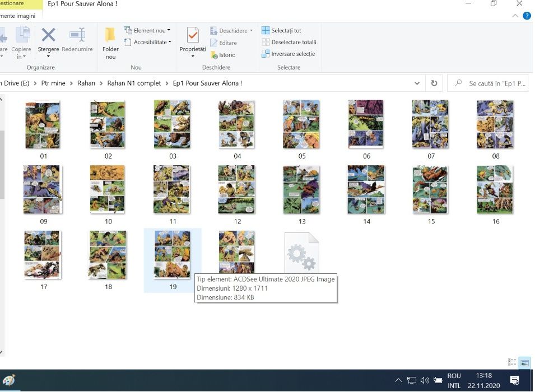Image resolution: width=535 pixels, height=392 pixels.
Task: Open the Accesibilitate dropdown
Action: tap(148, 42)
